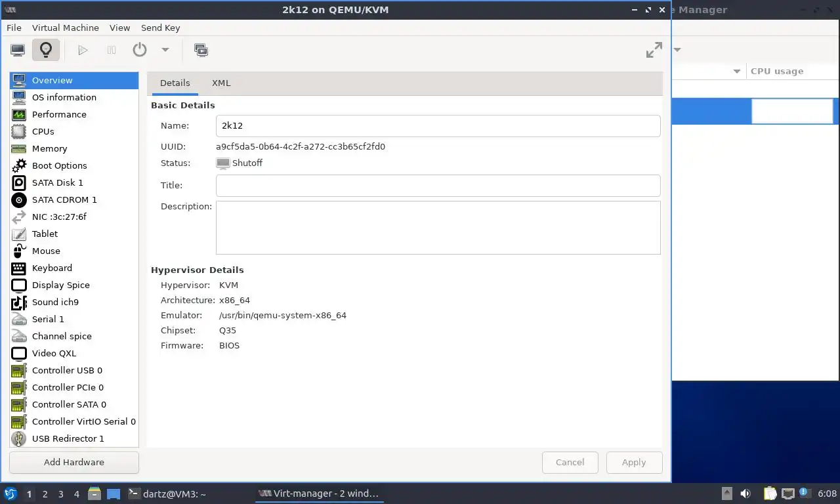The width and height of the screenshot is (840, 504).
Task: Open shutdown options dropdown arrow
Action: tap(165, 50)
